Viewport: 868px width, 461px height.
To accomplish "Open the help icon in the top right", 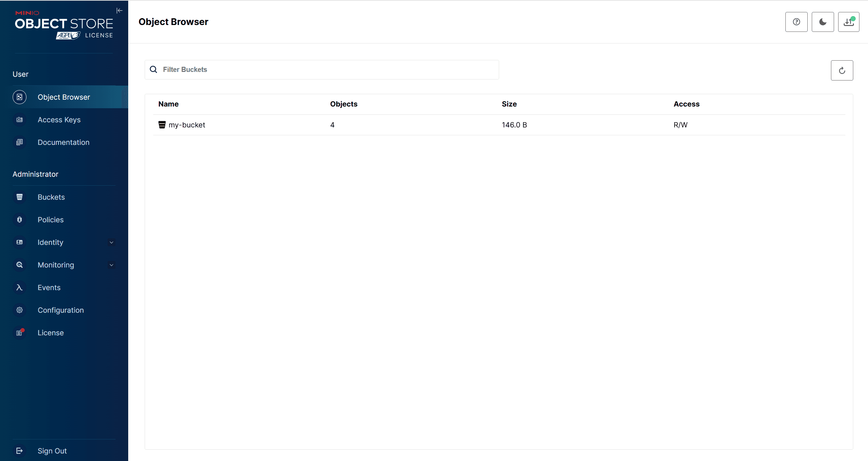I will point(796,22).
